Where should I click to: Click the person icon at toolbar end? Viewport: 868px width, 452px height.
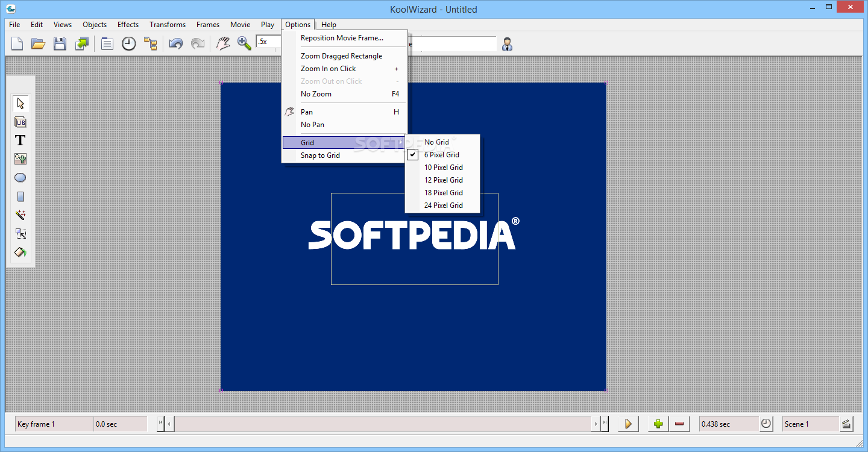pos(508,43)
